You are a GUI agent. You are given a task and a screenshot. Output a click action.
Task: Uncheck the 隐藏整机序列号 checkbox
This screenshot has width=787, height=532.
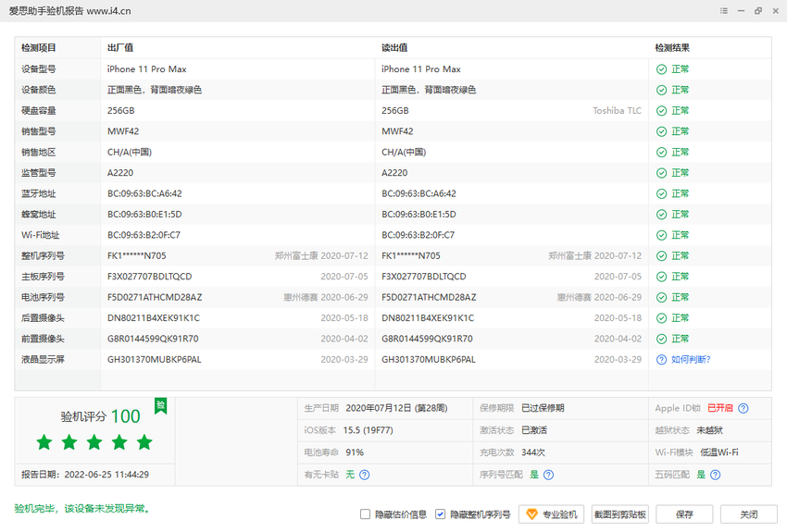point(440,514)
